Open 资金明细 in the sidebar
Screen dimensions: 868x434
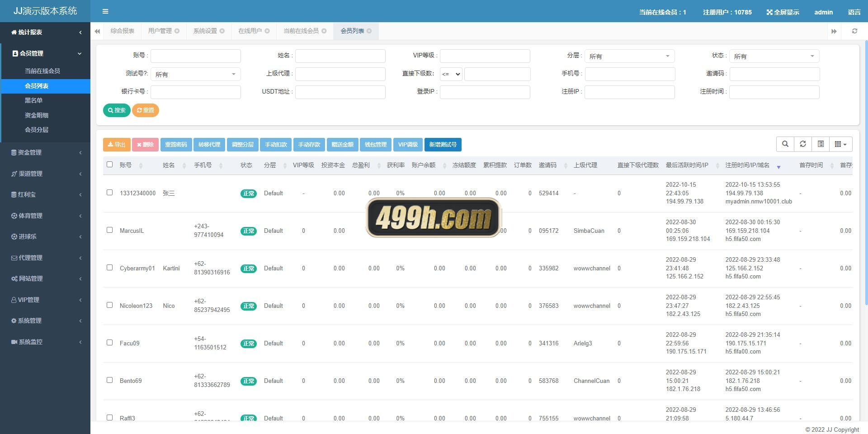coord(36,115)
